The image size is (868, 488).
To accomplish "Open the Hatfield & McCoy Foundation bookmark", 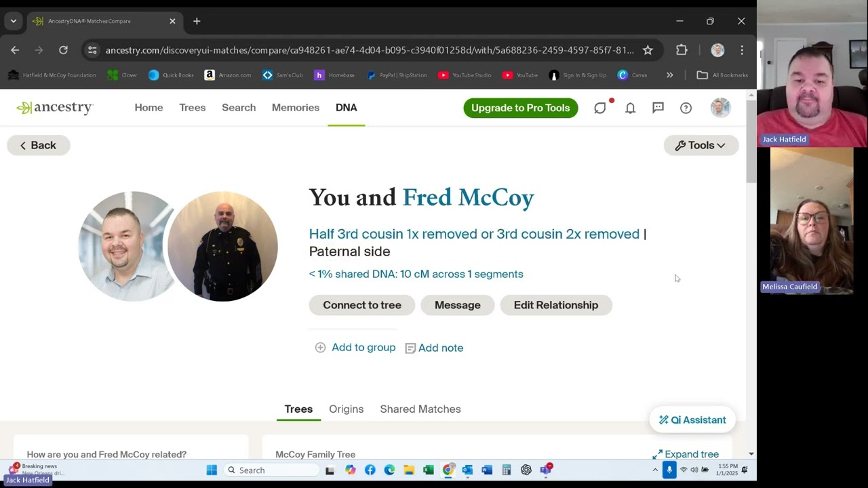I will 53,75.
